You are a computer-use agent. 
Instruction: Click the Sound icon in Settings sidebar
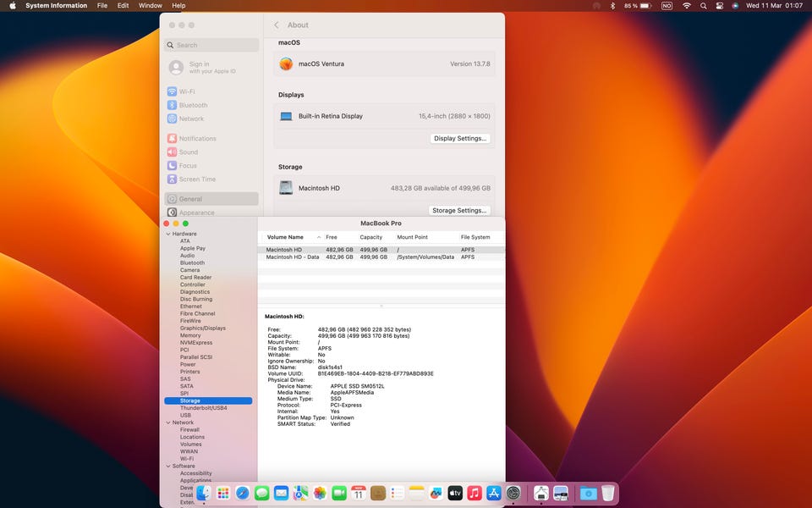coord(172,152)
